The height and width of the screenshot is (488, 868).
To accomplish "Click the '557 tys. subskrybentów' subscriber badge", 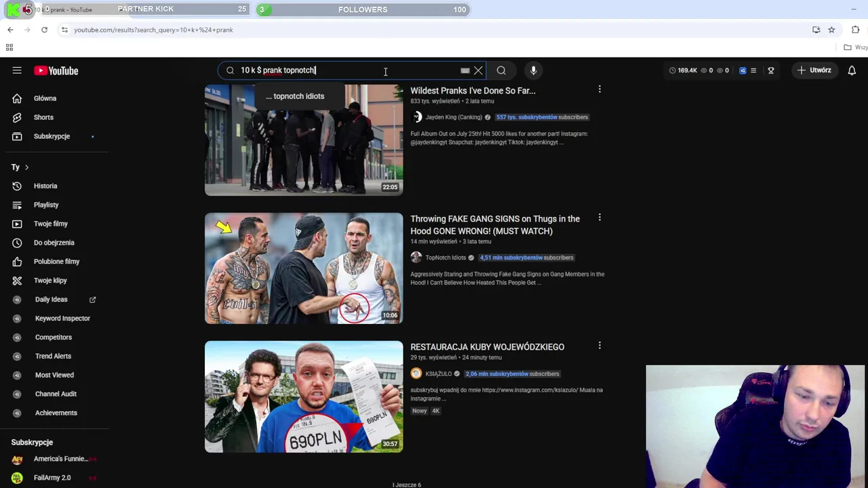I will point(542,117).
